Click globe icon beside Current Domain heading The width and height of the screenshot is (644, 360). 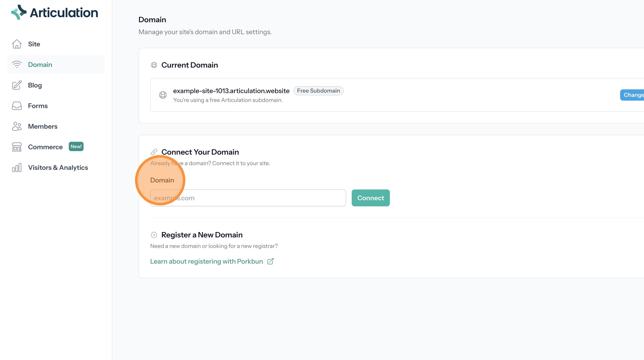154,65
